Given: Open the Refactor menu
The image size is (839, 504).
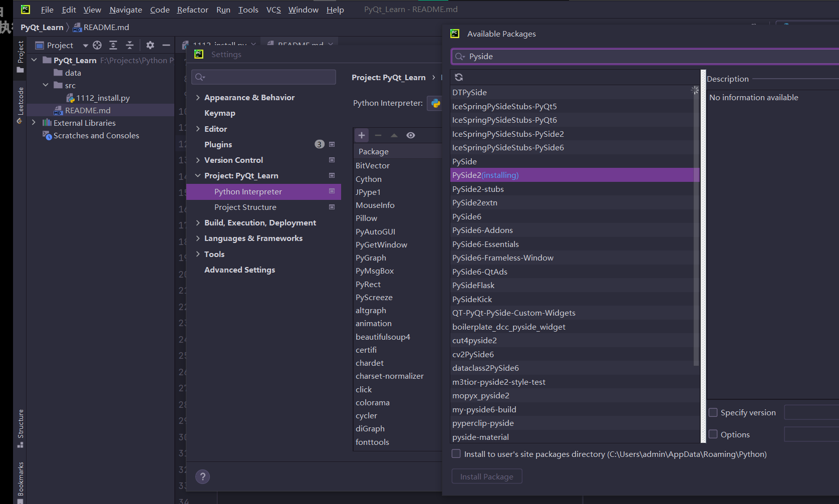Looking at the screenshot, I should pos(192,10).
